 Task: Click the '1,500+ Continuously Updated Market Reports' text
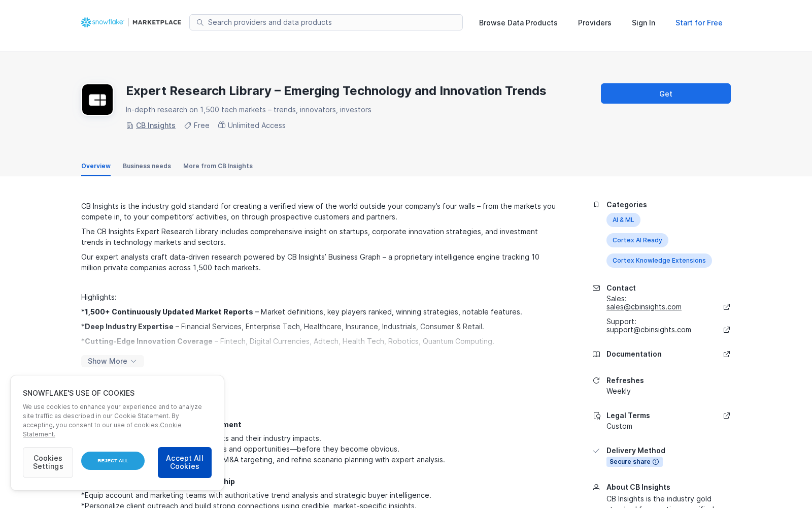[169, 312]
